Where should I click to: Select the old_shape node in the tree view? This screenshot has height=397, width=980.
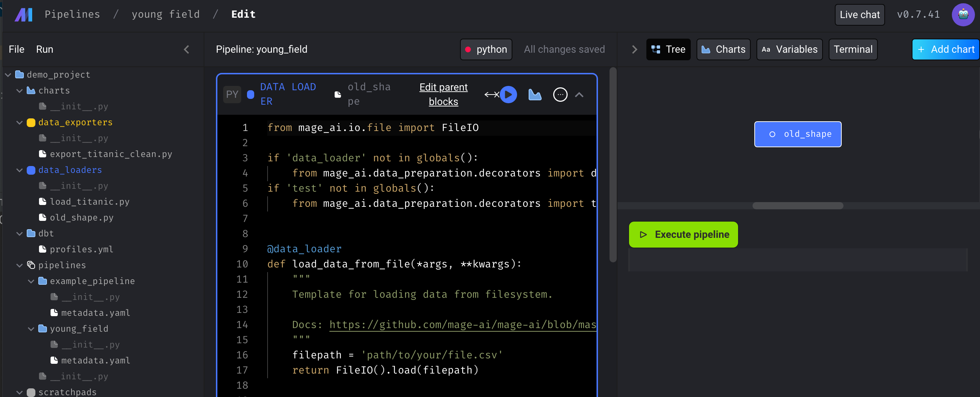798,134
